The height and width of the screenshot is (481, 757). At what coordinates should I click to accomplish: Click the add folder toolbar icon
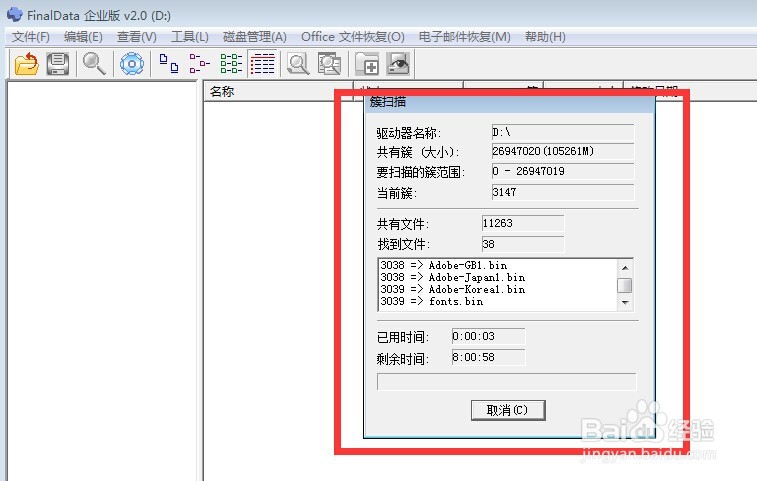(367, 64)
